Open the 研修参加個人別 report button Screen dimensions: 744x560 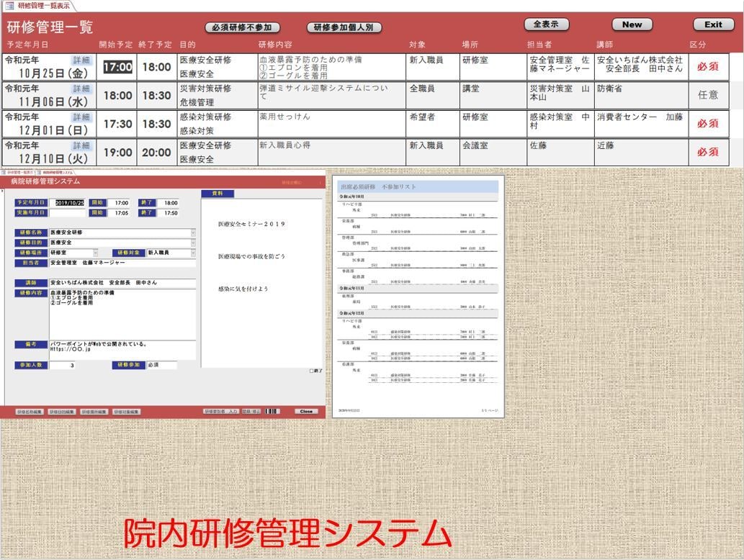point(344,27)
